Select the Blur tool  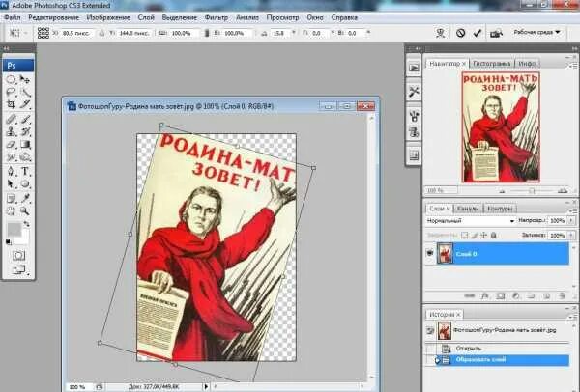11,157
